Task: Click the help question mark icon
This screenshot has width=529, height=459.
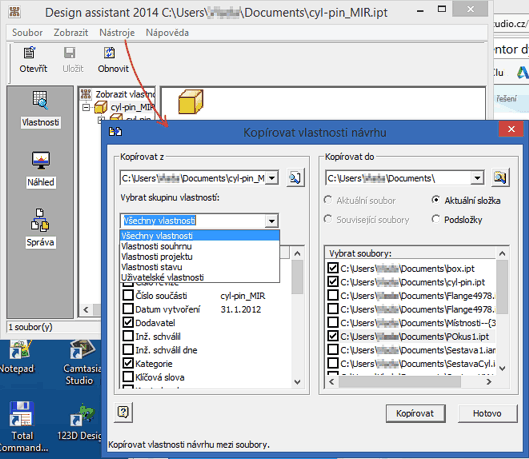Action: pyautogui.click(x=123, y=412)
